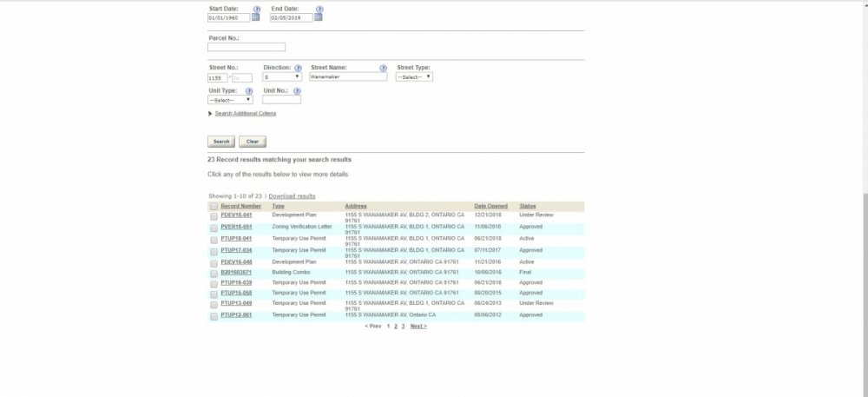Viewport: 868px width, 397px height.
Task: Check the PTUP15-058 record checkbox
Action: [x=214, y=294]
